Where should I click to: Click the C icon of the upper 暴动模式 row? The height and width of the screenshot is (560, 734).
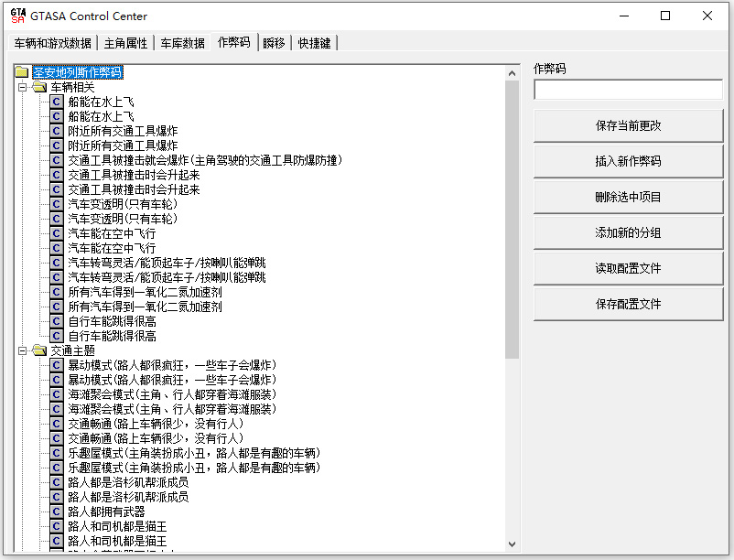[57, 365]
